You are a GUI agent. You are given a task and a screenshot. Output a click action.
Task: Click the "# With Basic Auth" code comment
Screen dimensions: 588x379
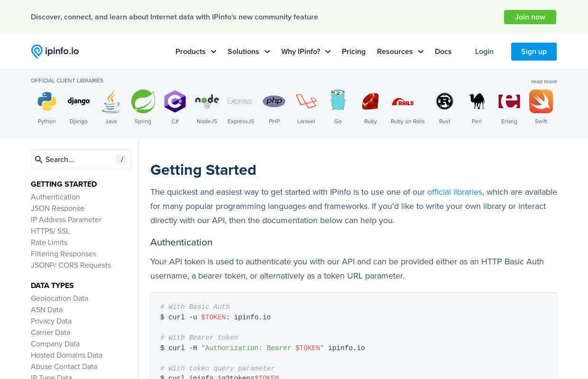195,307
